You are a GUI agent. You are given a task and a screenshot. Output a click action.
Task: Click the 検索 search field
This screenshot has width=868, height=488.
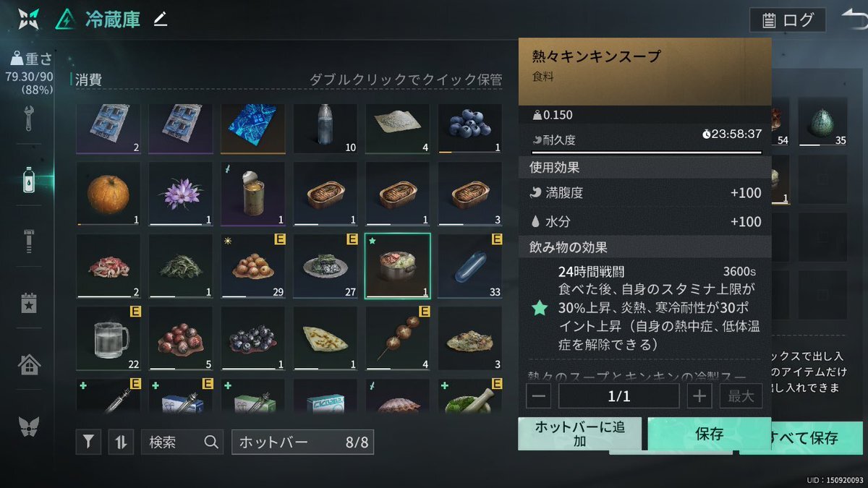pyautogui.click(x=182, y=442)
